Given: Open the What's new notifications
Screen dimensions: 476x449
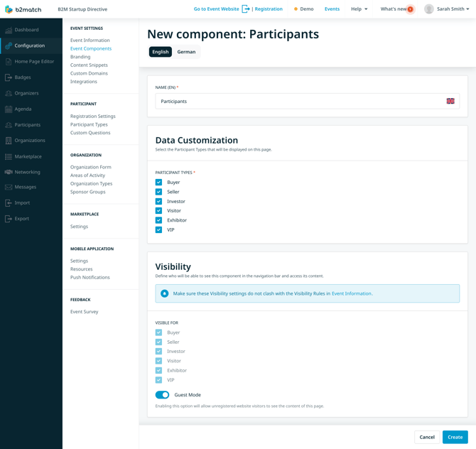Looking at the screenshot, I should tap(396, 9).
